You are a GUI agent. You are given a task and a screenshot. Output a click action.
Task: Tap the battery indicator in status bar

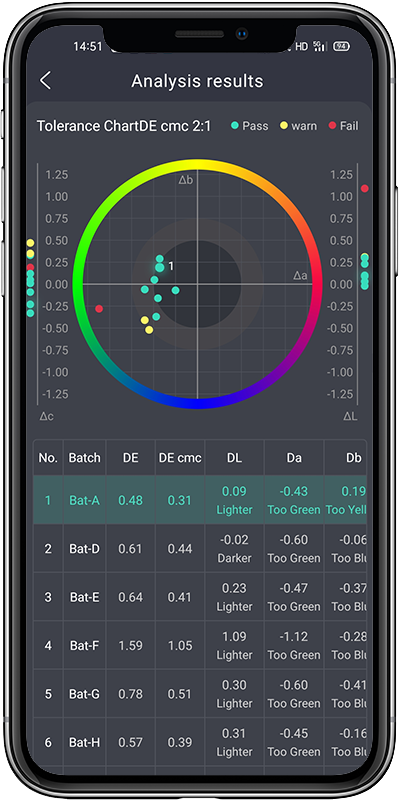click(341, 46)
